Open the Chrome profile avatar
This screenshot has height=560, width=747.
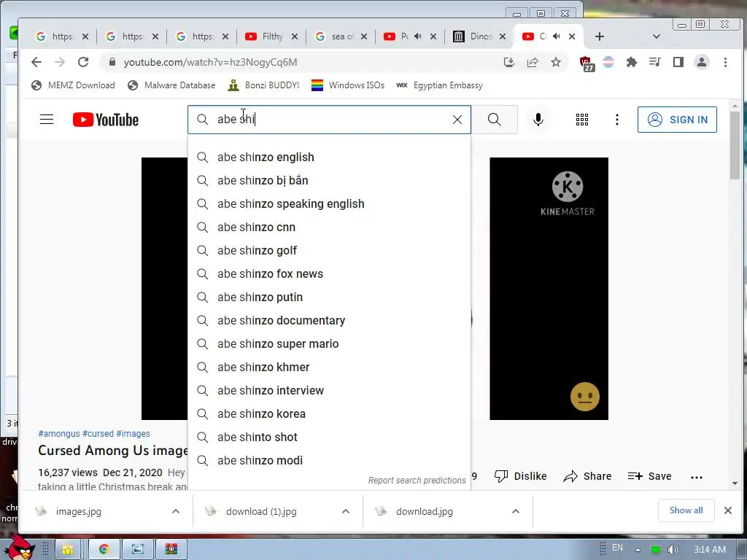(701, 62)
